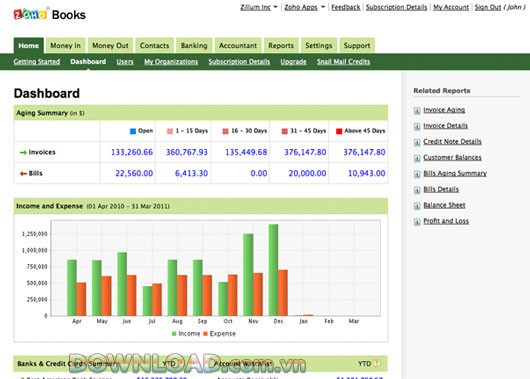The image size is (530, 379).
Task: Open report icon beside Bills Aging Summary
Action: (417, 174)
